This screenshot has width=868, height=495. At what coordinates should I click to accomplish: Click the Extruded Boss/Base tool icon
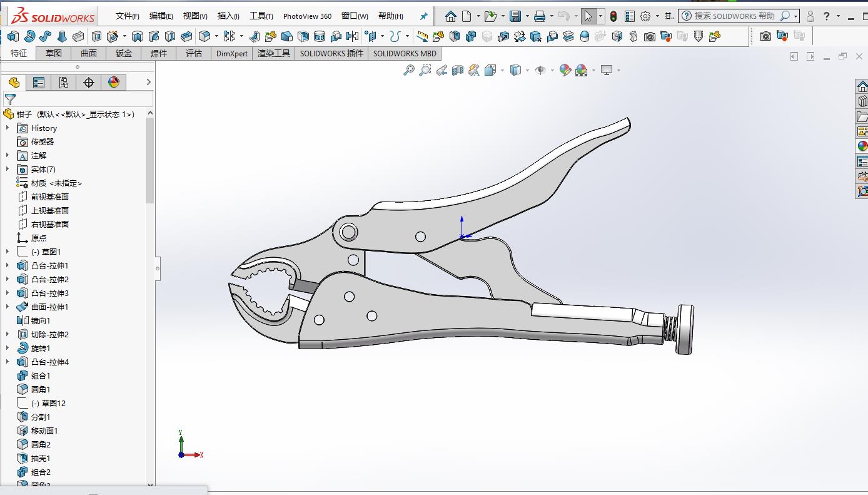pos(13,36)
